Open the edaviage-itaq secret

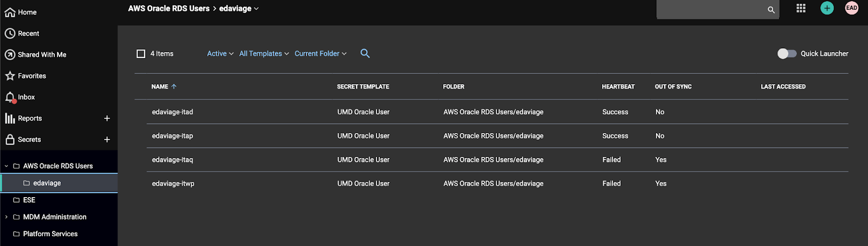point(173,160)
